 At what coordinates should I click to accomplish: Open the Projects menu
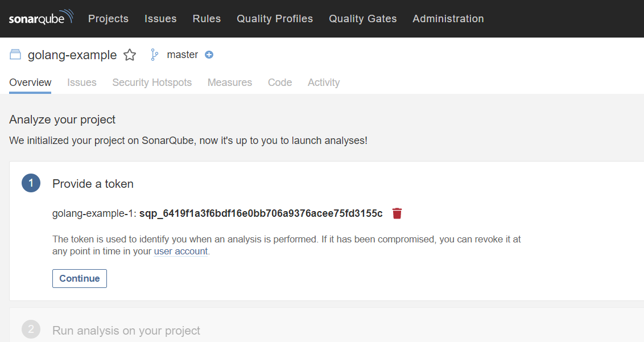click(109, 19)
